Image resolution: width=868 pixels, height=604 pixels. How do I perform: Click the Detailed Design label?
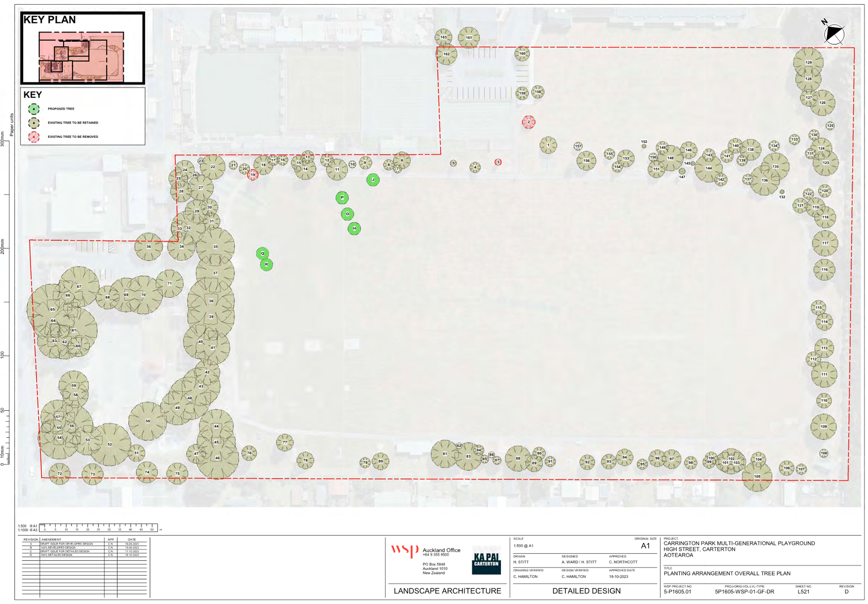(x=586, y=591)
